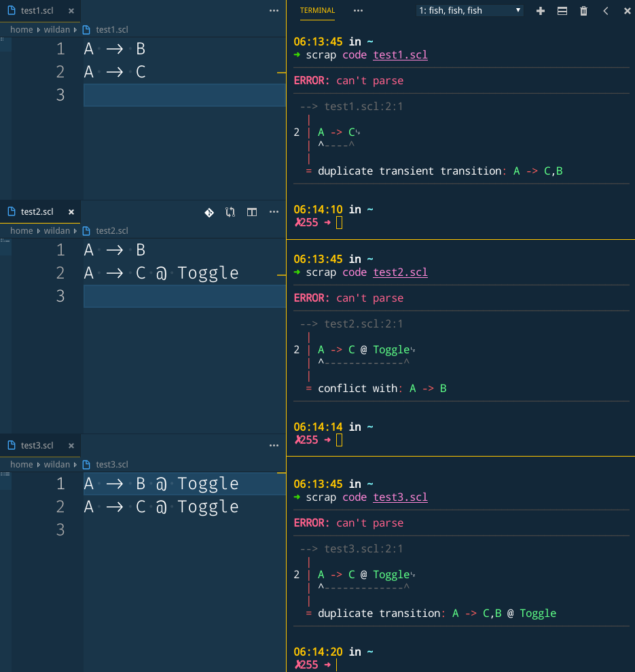Click the file icon on test2.scl tab

(12, 211)
